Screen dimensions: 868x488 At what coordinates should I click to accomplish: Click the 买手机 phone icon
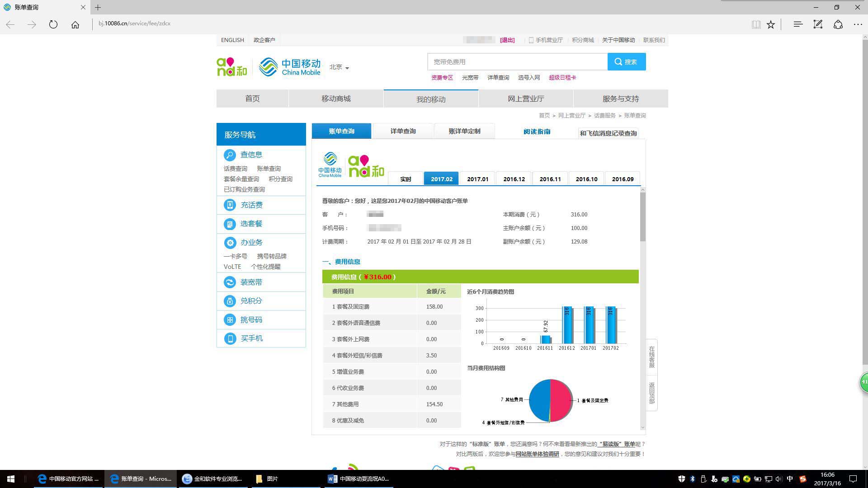[230, 338]
